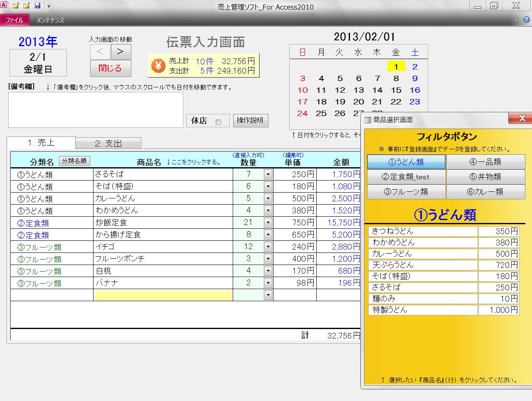Click the floppy disk save icon
Viewport: 532px width, 401px height.
click(37, 6)
